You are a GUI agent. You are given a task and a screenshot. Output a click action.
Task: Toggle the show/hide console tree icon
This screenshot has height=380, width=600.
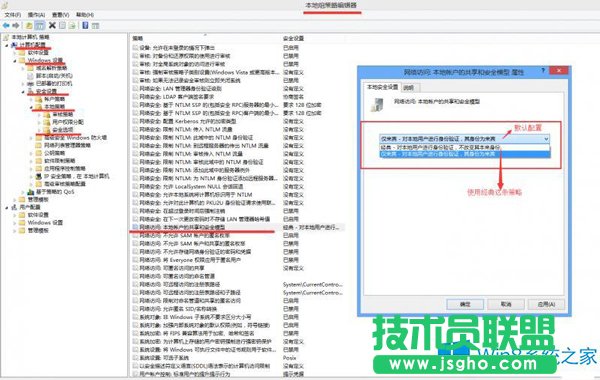pos(39,26)
